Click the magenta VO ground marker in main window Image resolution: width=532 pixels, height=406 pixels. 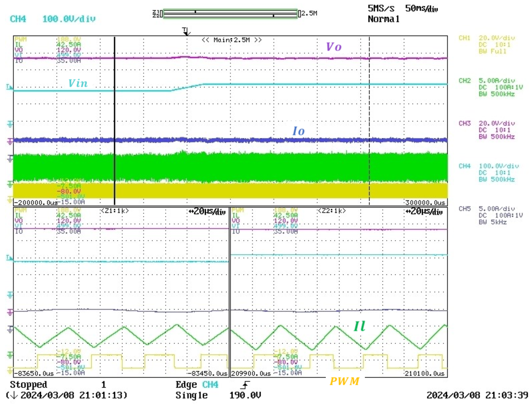10,141
